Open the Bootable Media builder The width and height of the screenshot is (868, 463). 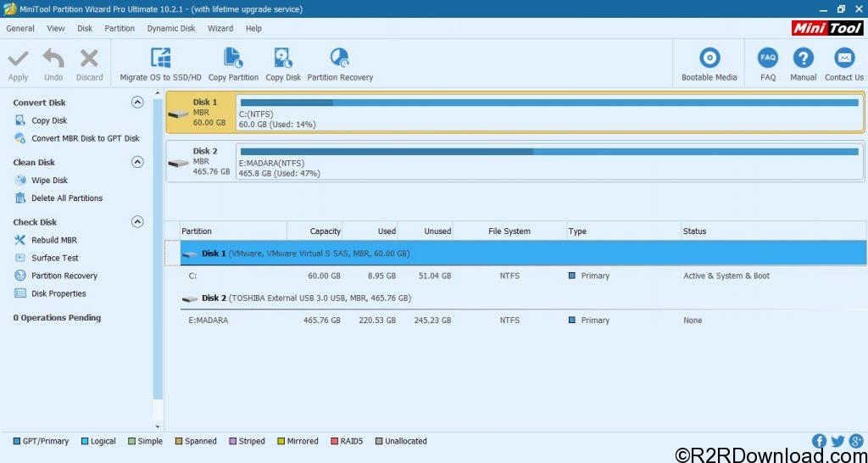click(x=709, y=64)
